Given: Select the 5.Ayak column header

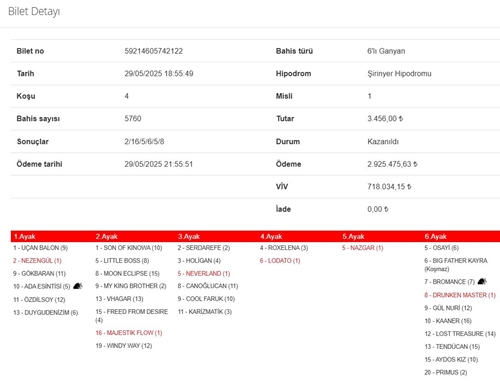Looking at the screenshot, I should pos(353,236).
